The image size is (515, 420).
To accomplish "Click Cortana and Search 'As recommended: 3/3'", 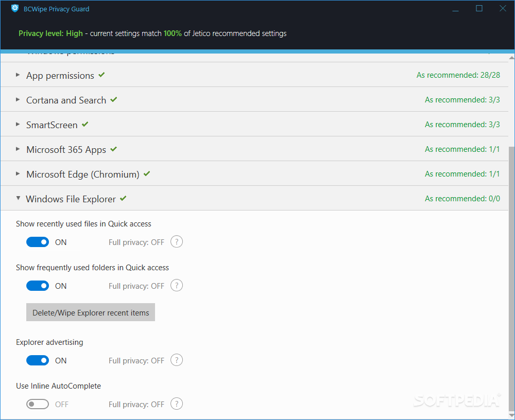I will (462, 99).
